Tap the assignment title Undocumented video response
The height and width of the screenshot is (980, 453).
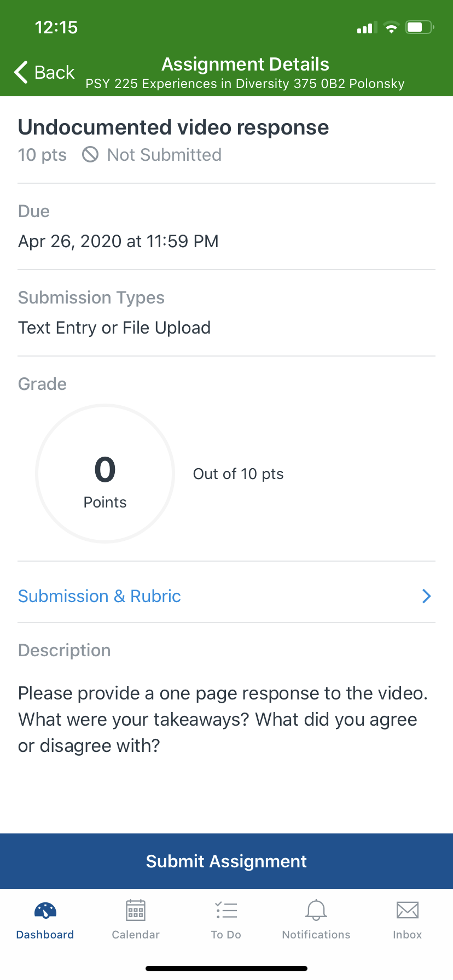173,127
